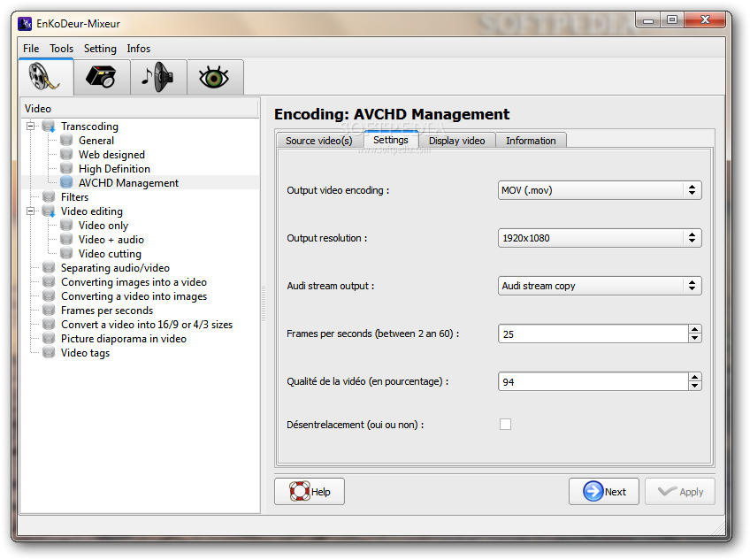Image resolution: width=750 pixels, height=560 pixels.
Task: Click the database icon beside Transcoding
Action: [x=49, y=127]
